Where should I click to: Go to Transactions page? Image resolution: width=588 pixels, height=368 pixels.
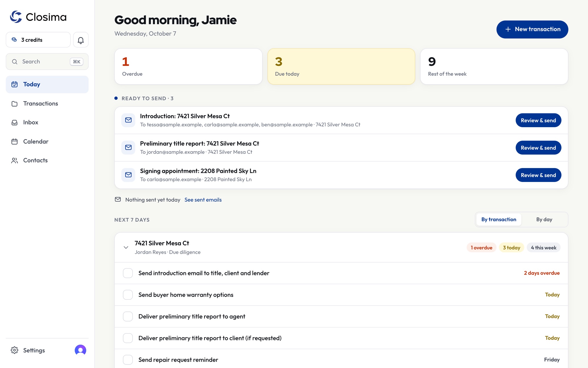(x=47, y=104)
